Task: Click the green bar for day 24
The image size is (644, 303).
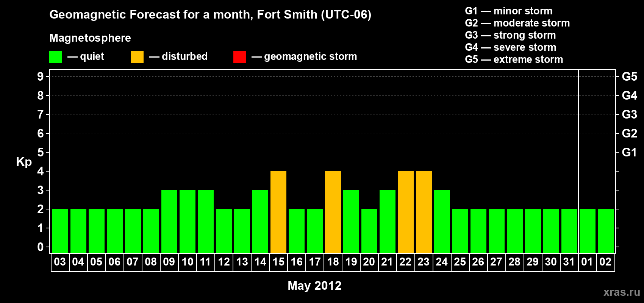Action: (x=442, y=221)
